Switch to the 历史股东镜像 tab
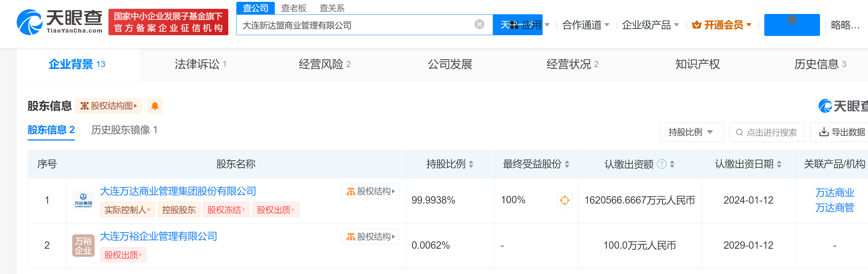The width and height of the screenshot is (868, 274). (x=124, y=130)
